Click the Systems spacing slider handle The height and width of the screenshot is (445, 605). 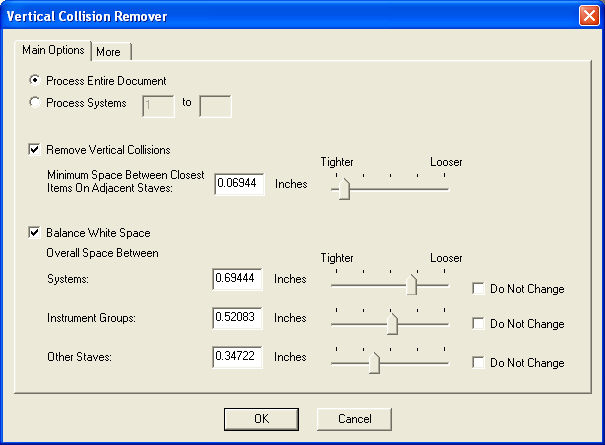tap(411, 285)
